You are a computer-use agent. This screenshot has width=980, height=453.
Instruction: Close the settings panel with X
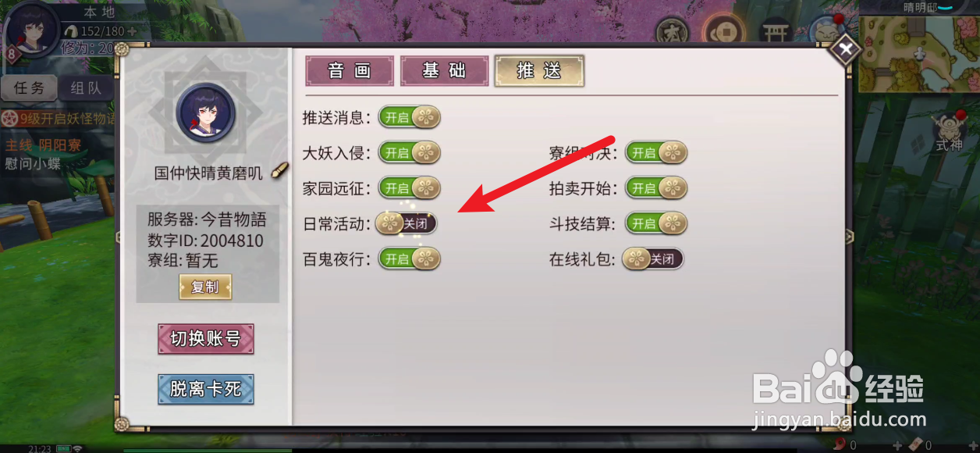(x=845, y=52)
